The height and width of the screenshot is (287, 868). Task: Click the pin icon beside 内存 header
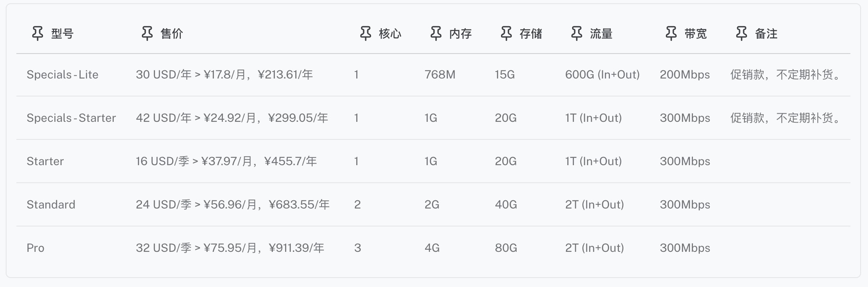[x=436, y=34]
